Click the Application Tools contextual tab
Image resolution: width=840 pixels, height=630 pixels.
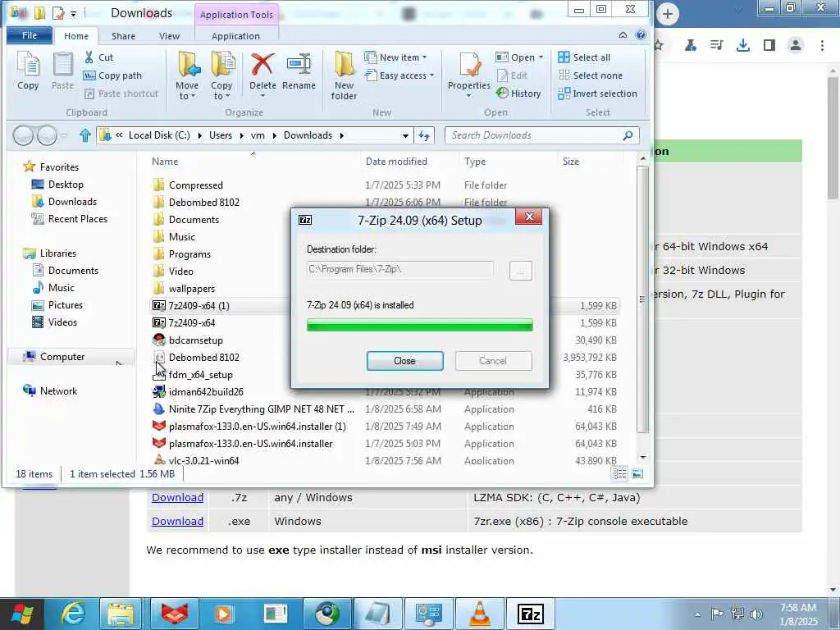(236, 15)
